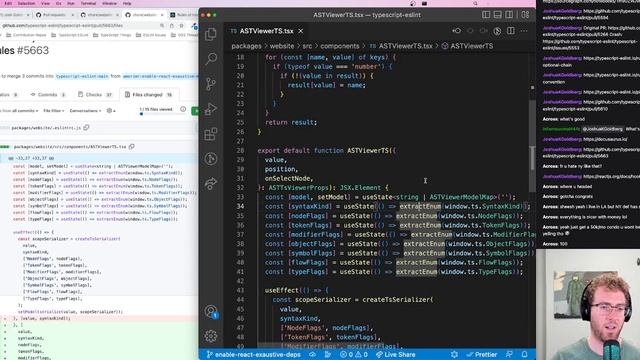Switch to the Pull requests browser tab
This screenshot has width=640, height=360.
[55, 15]
